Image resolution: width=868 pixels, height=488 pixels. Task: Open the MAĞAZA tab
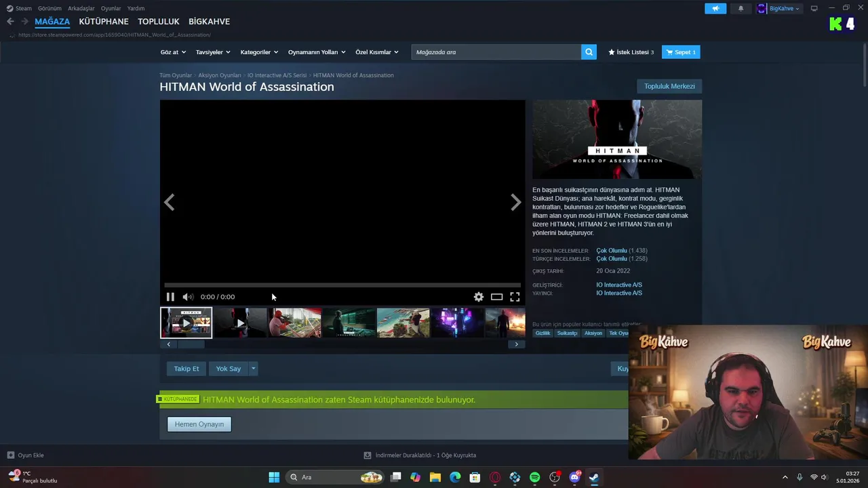tap(52, 22)
